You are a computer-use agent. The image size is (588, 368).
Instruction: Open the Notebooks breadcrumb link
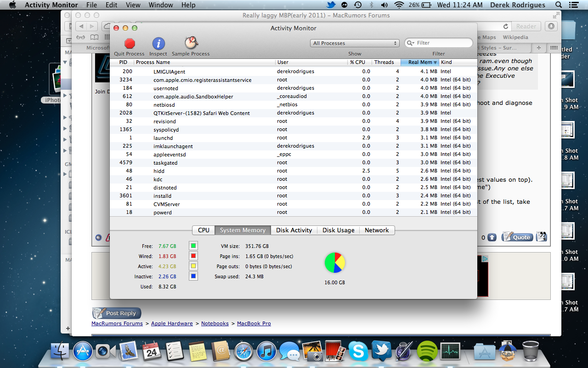(215, 323)
